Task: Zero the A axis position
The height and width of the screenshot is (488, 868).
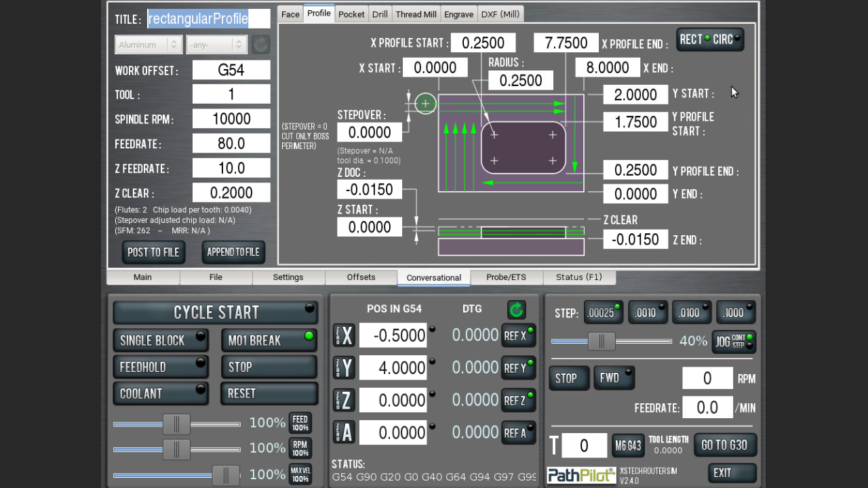Action: tap(344, 432)
